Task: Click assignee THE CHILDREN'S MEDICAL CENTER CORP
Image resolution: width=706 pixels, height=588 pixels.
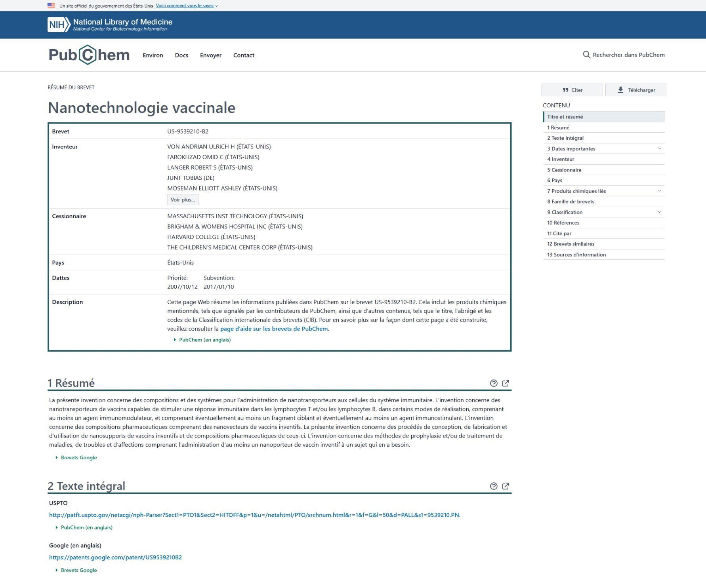Action: 240,247
